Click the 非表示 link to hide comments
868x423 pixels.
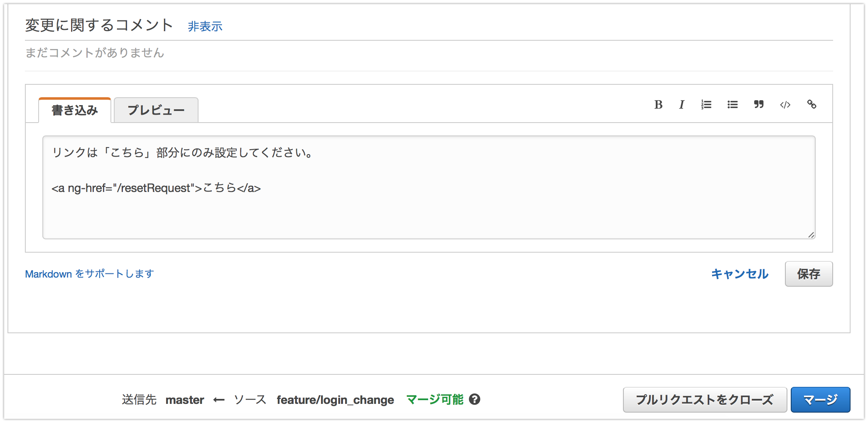[x=205, y=27]
